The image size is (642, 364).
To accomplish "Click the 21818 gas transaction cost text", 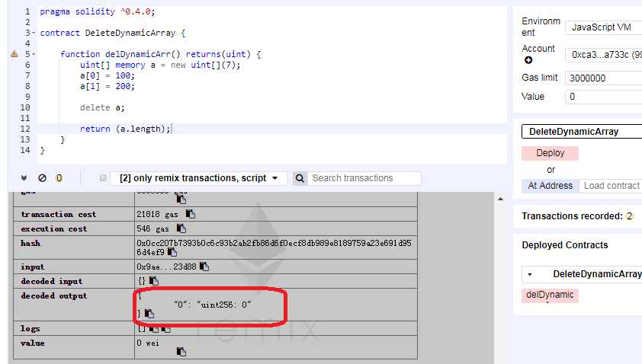I will pyautogui.click(x=157, y=214).
